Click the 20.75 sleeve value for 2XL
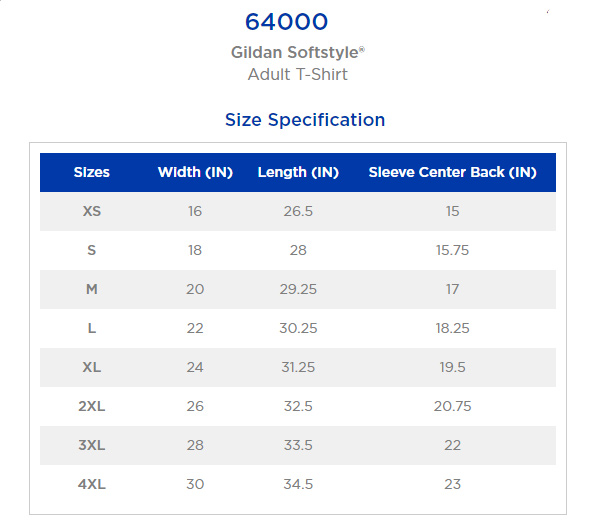Image resolution: width=594 pixels, height=520 pixels. (453, 406)
